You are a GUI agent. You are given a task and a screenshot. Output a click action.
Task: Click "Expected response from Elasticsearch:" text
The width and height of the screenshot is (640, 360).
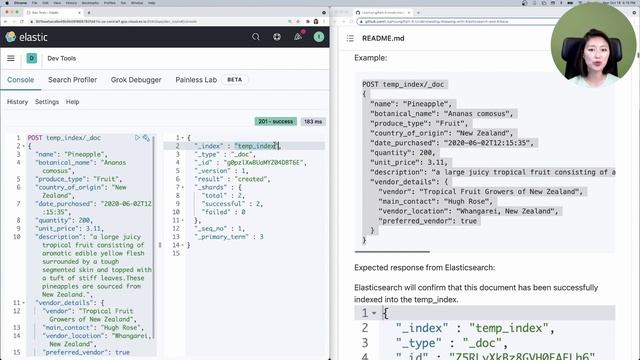[x=424, y=268]
